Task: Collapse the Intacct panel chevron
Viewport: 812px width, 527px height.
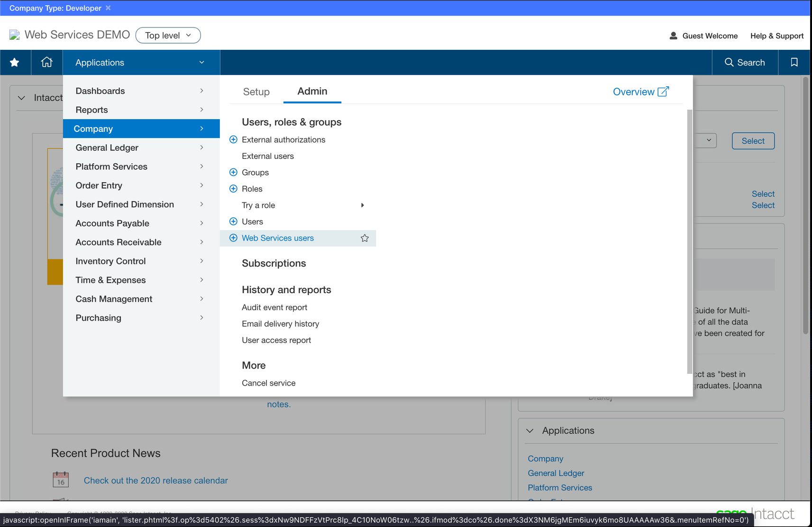Action: coord(21,98)
